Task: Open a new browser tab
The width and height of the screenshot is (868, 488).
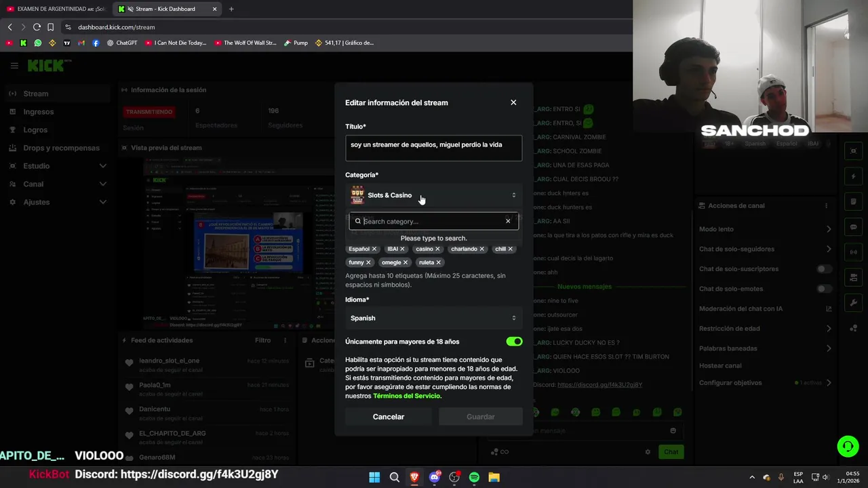Action: click(x=231, y=9)
